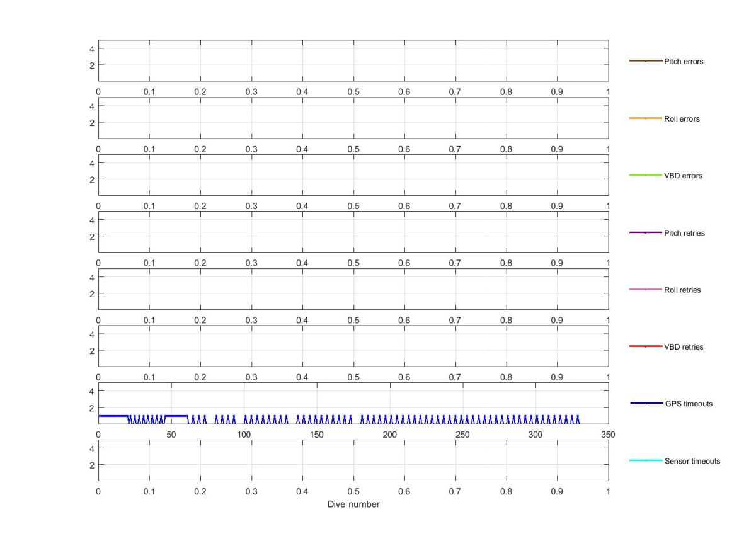756x541 pixels.
Task: Click the blue GPS timeouts legend line
Action: coord(646,403)
